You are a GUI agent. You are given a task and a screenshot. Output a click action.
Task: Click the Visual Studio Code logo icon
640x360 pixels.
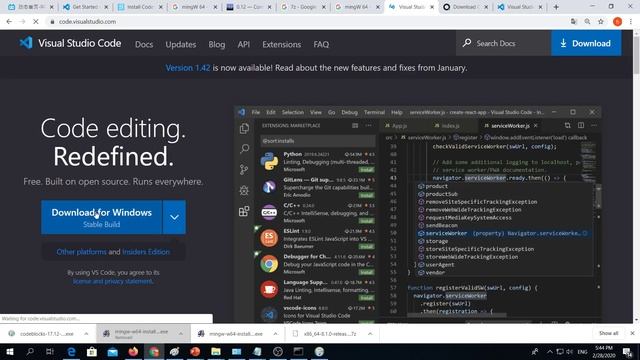click(x=26, y=42)
